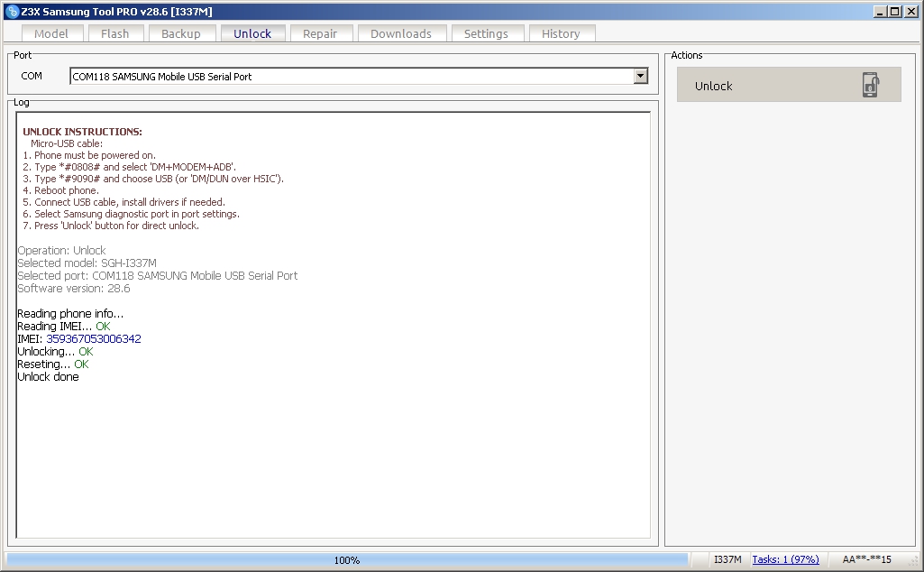The image size is (924, 572).
Task: Switch to the Flash tab
Action: pyautogui.click(x=114, y=33)
